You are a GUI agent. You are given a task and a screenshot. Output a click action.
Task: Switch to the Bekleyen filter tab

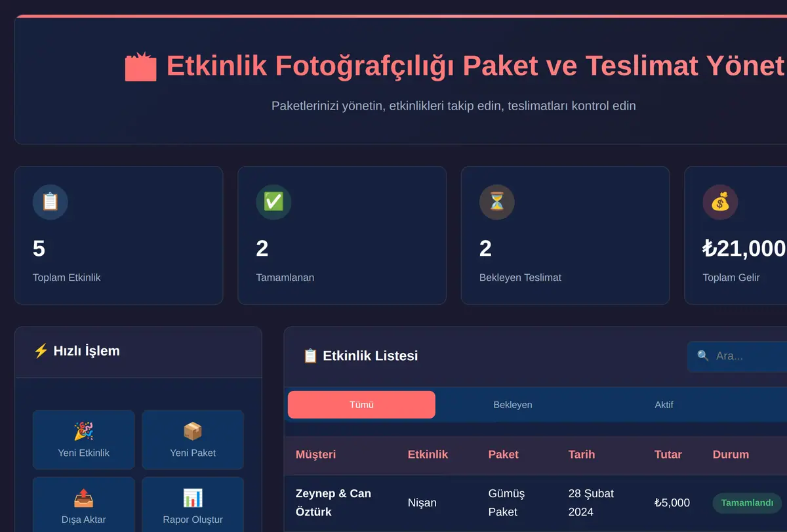tap(513, 405)
